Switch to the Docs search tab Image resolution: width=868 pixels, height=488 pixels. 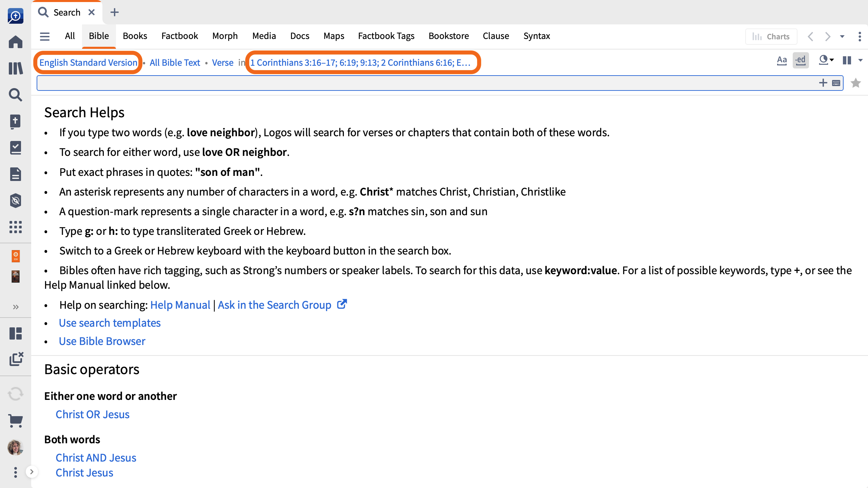[300, 36]
